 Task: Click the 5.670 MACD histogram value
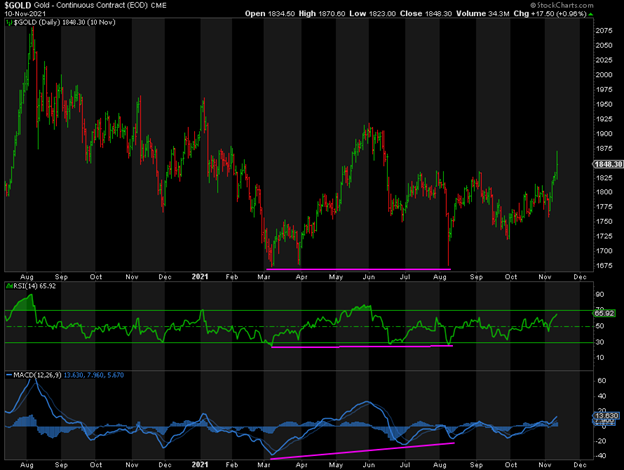(116, 375)
